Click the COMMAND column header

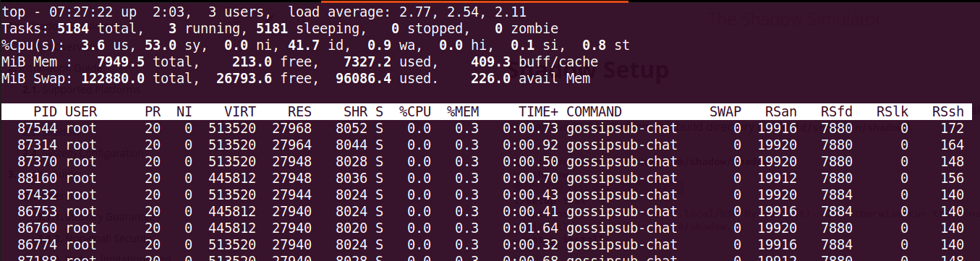pos(594,112)
